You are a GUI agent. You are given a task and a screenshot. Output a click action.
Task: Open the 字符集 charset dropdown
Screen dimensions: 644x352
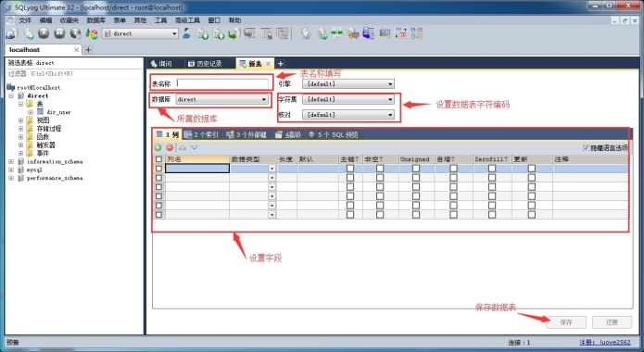348,99
